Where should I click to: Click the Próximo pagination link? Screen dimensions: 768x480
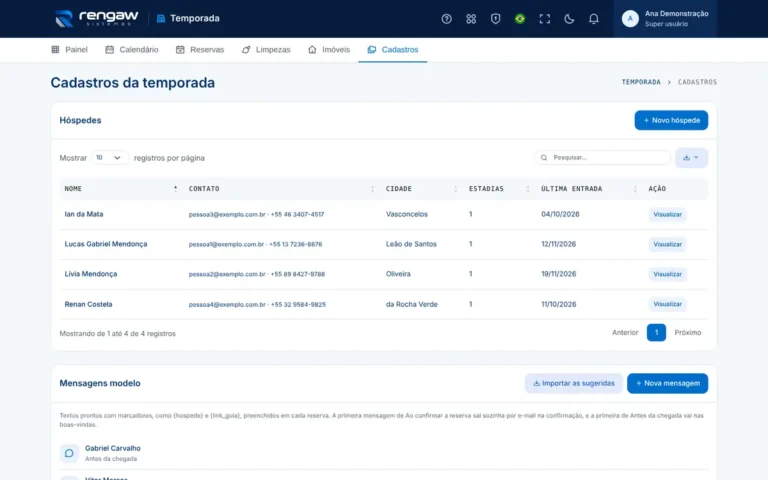point(688,333)
